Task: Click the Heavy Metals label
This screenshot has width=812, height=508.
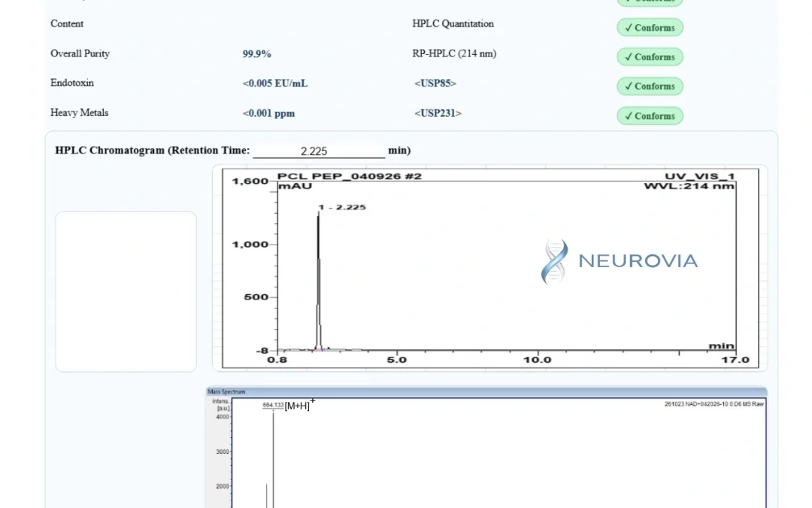Action: [x=79, y=112]
